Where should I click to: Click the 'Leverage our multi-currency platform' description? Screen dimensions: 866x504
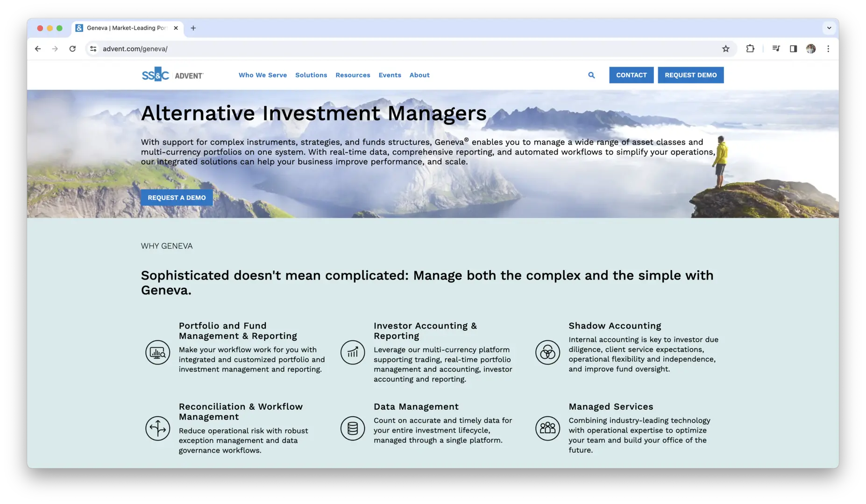(x=443, y=364)
